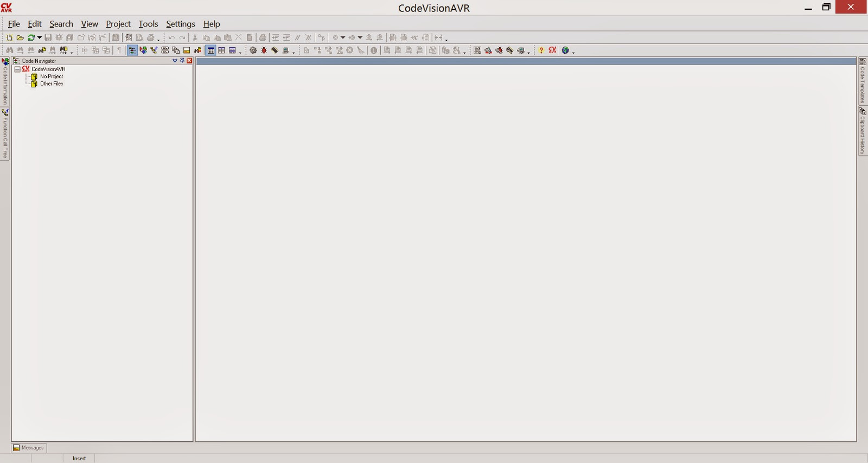Open the Code Information side tab
The height and width of the screenshot is (463, 868).
tap(5, 82)
